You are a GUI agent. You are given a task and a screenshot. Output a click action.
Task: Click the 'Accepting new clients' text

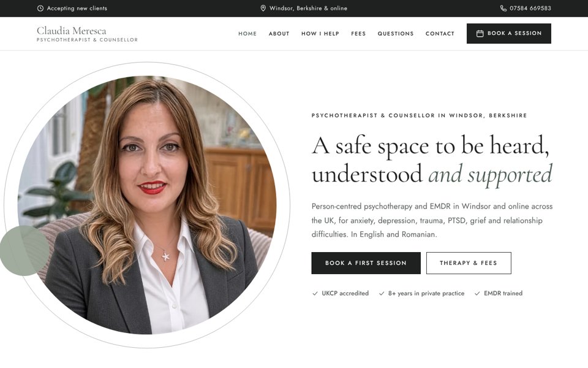[x=77, y=8]
